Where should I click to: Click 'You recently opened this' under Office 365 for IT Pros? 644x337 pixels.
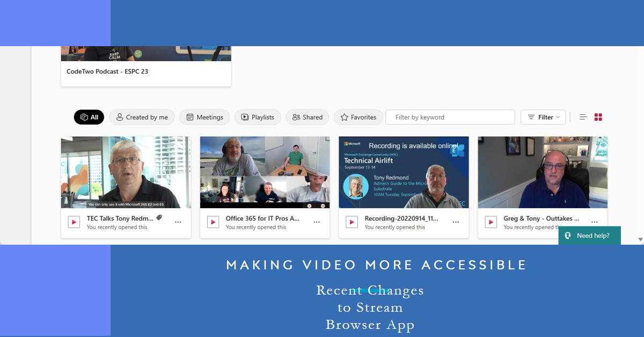click(x=256, y=227)
